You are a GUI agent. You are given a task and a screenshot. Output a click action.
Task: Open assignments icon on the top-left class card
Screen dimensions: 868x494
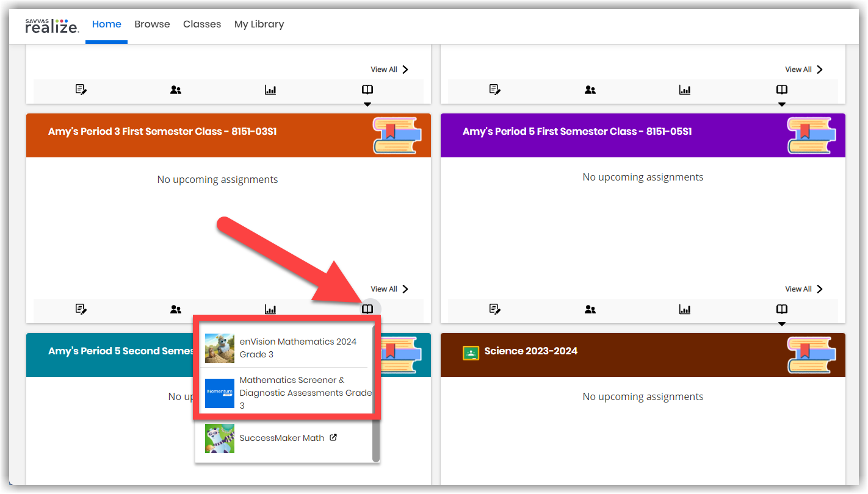[x=81, y=89]
